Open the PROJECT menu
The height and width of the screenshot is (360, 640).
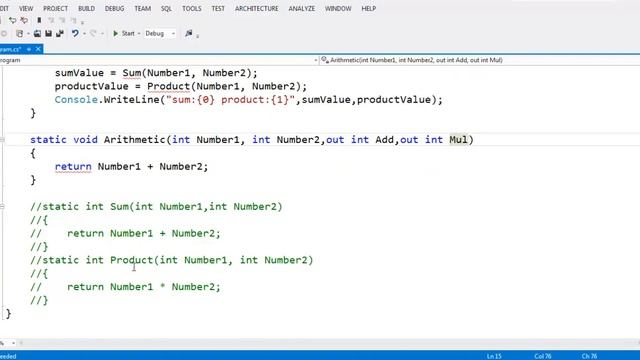[56, 8]
